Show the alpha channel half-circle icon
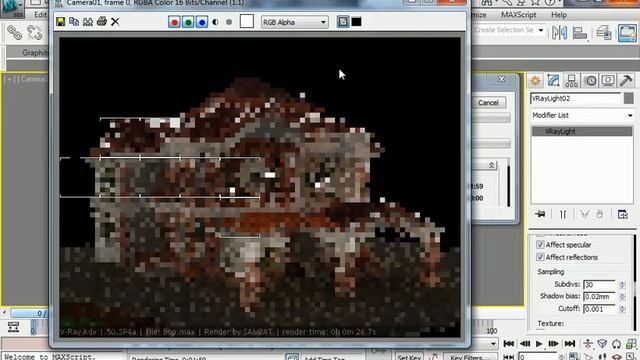Screen dimensions: 640x360 [x=216, y=22]
